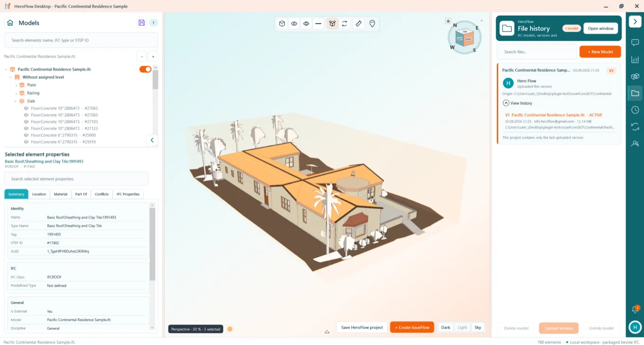
Task: Click the layers icon of the Slab node
Action: 22,101
